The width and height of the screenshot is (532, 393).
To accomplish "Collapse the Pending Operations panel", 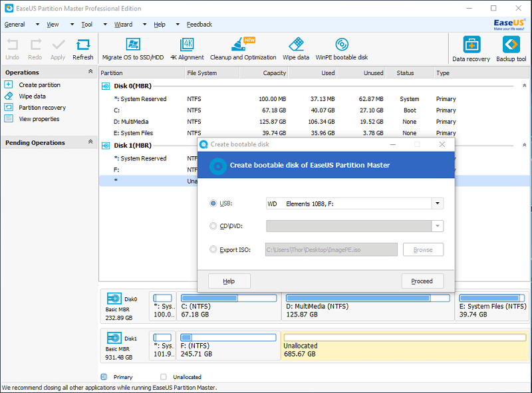I will coord(90,142).
